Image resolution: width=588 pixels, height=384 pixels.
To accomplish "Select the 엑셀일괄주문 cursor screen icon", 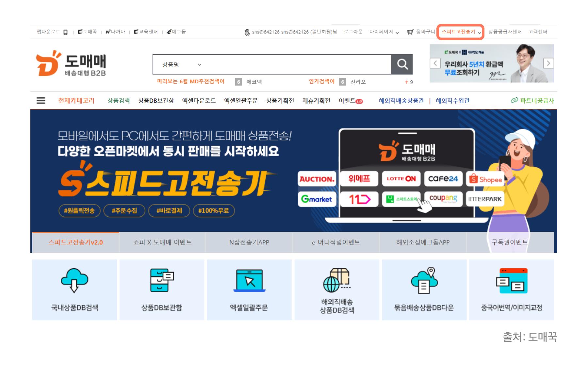I will pyautogui.click(x=249, y=280).
